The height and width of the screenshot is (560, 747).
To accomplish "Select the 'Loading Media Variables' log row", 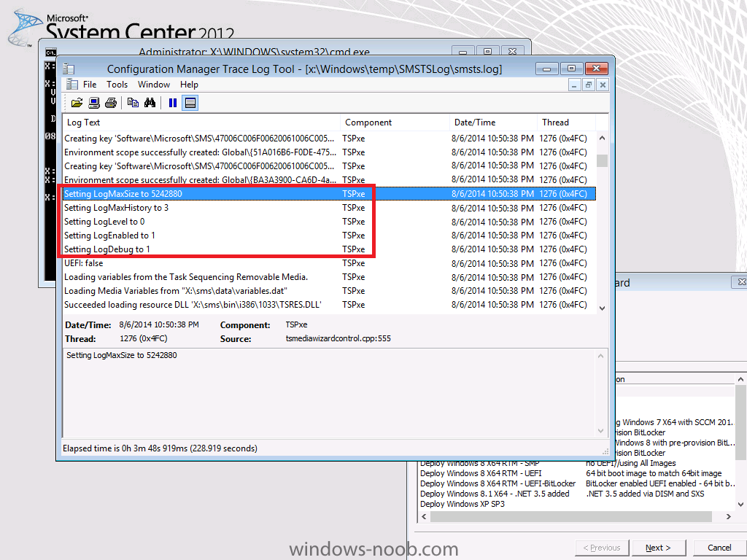I will [x=329, y=290].
